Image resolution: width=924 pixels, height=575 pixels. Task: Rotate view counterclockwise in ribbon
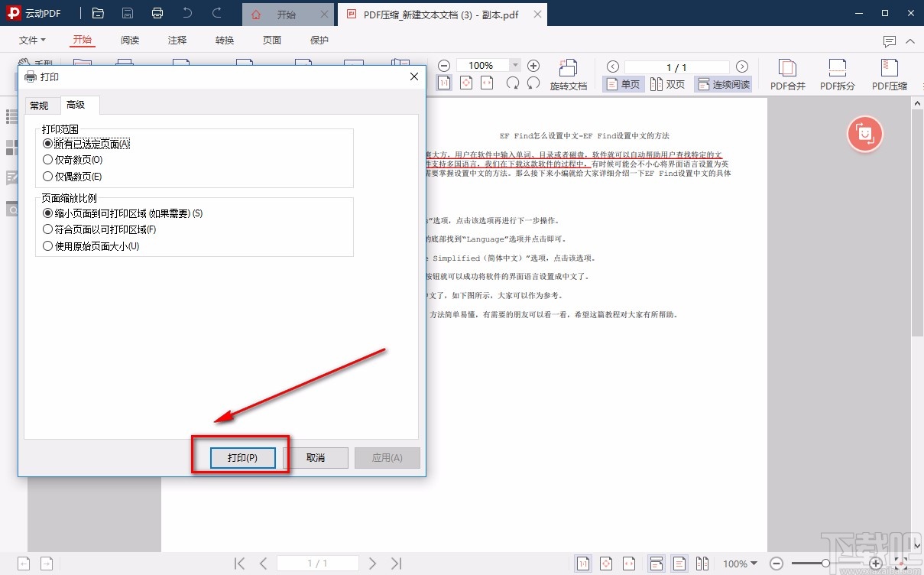point(513,83)
